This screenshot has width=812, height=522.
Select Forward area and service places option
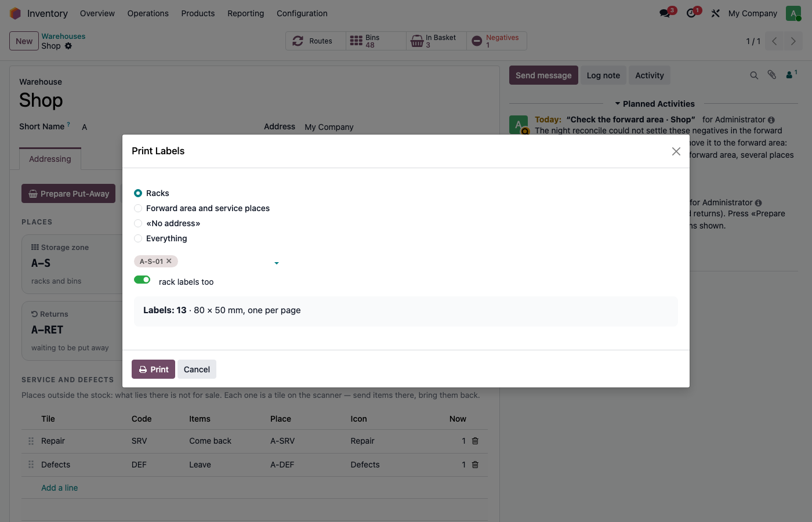pos(138,208)
